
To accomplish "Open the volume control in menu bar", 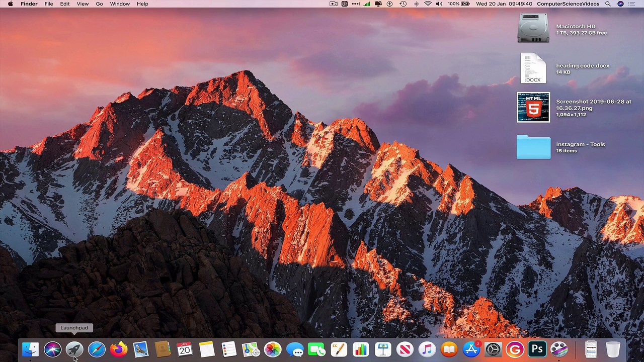I will tap(439, 4).
